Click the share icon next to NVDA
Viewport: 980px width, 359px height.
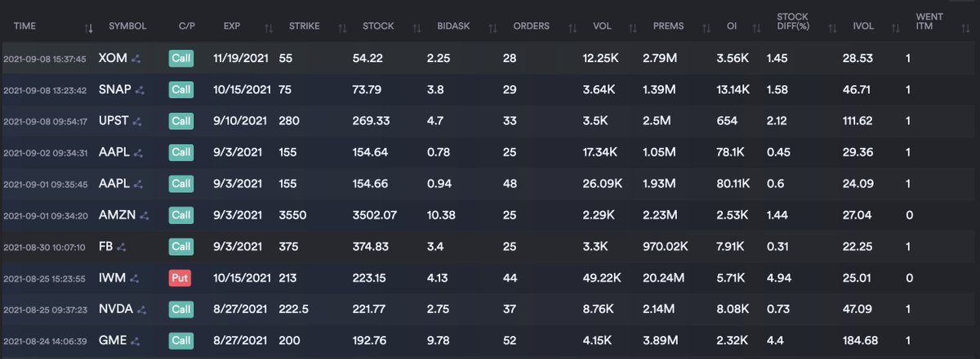(141, 309)
